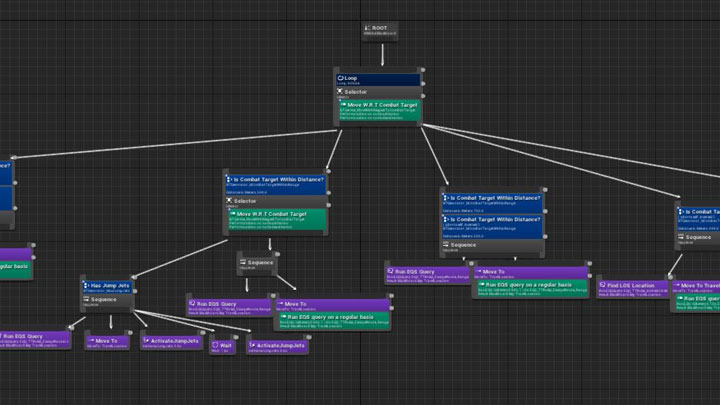This screenshot has height=405, width=720.
Task: Select the ROOT node
Action: [381, 31]
